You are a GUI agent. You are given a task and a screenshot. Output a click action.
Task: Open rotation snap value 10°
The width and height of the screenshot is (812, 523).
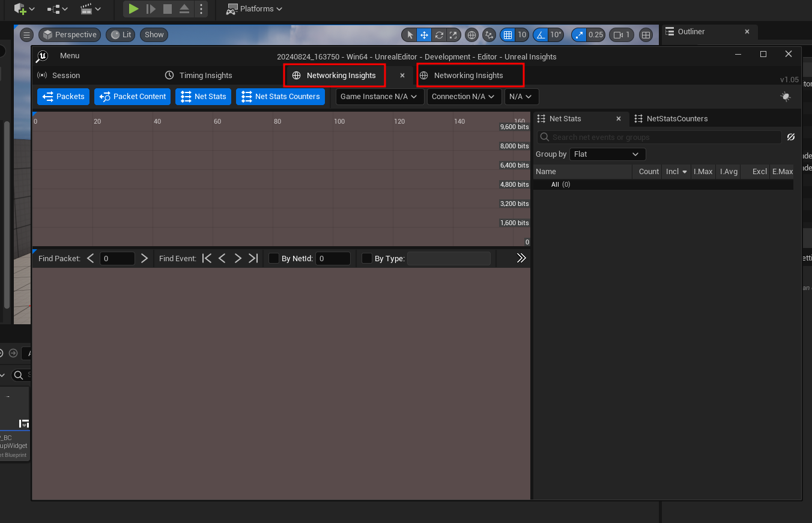[556, 35]
